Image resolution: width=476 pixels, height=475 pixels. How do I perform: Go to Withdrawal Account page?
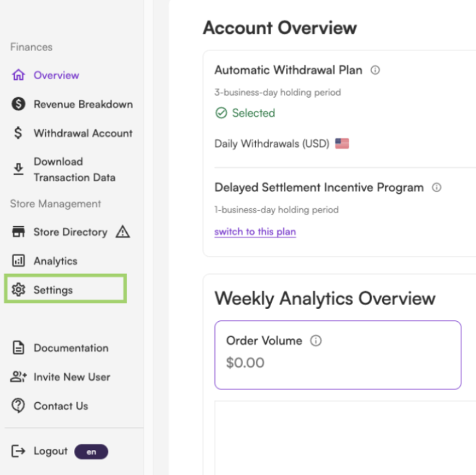point(72,133)
